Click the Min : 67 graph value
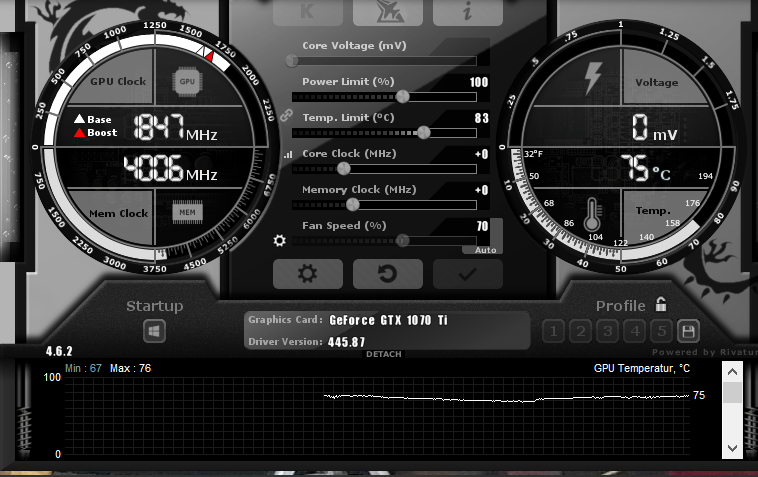Screen dimensions: 758x477 click(83, 368)
